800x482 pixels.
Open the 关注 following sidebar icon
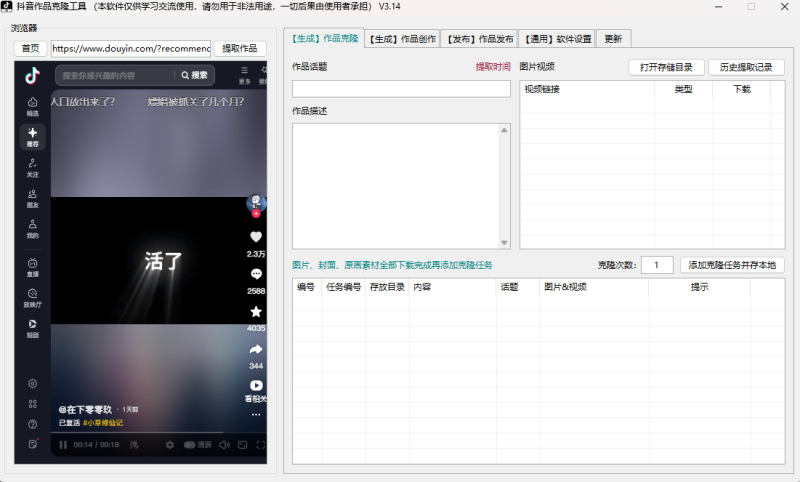click(x=33, y=168)
